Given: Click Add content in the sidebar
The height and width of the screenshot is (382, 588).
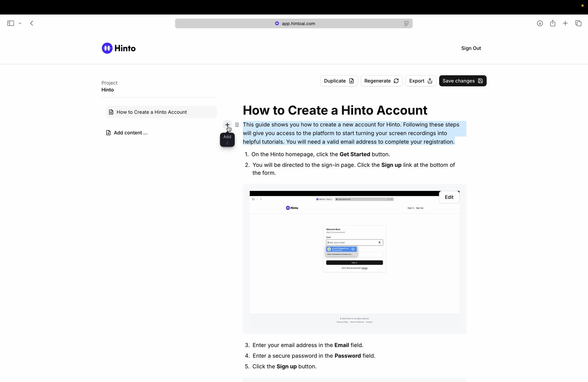Looking at the screenshot, I should (x=130, y=133).
